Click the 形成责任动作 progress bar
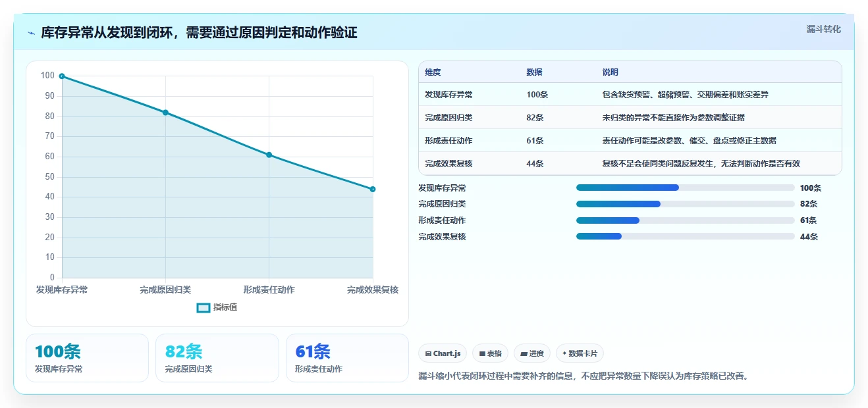The image size is (868, 408). pyautogui.click(x=686, y=220)
